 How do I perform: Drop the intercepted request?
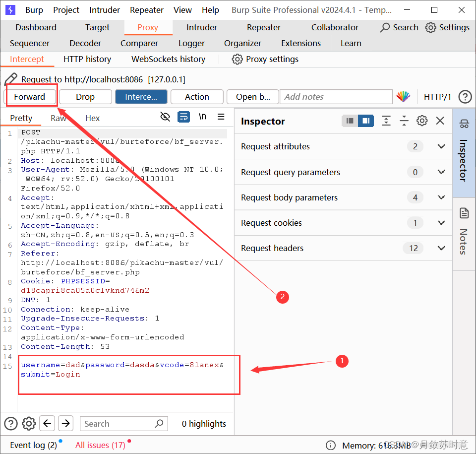pyautogui.click(x=85, y=97)
